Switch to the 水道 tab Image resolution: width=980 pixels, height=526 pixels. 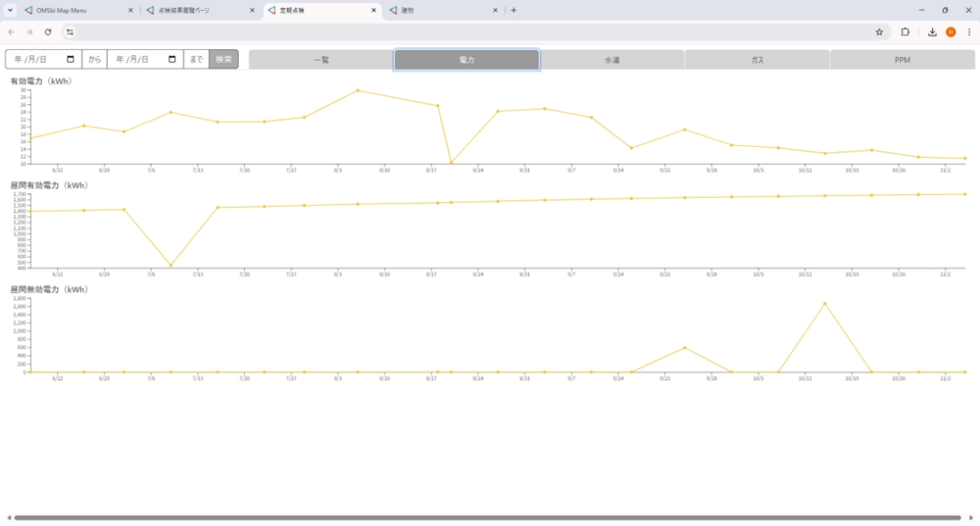pos(612,60)
